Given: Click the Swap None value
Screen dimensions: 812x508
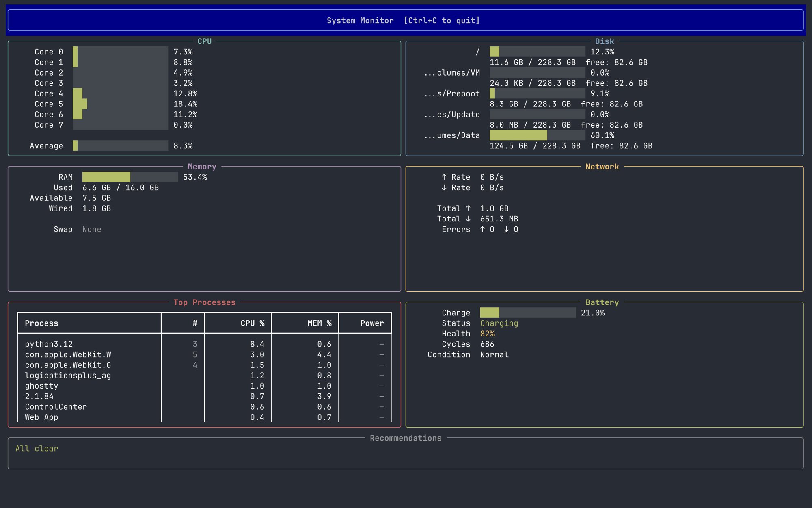Looking at the screenshot, I should pos(92,229).
